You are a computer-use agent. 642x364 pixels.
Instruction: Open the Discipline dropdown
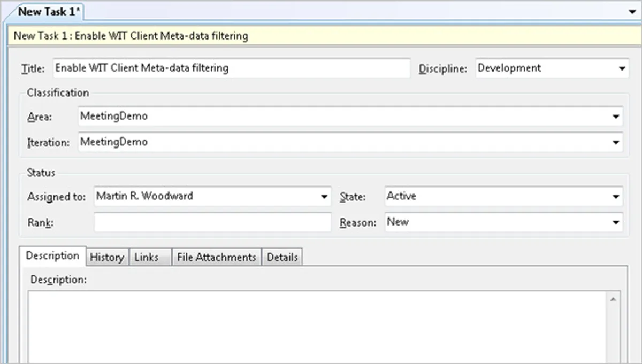[622, 68]
